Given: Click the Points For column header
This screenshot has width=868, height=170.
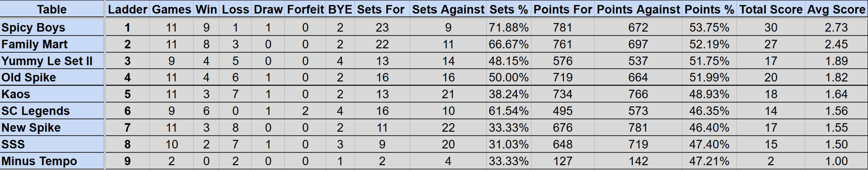Looking at the screenshot, I should click(562, 10).
